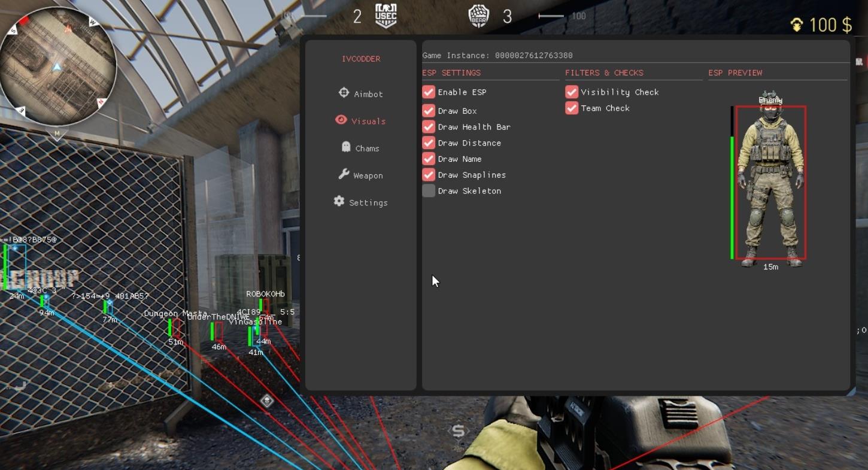
Task: Click the Dungeon Masta player name
Action: point(175,314)
